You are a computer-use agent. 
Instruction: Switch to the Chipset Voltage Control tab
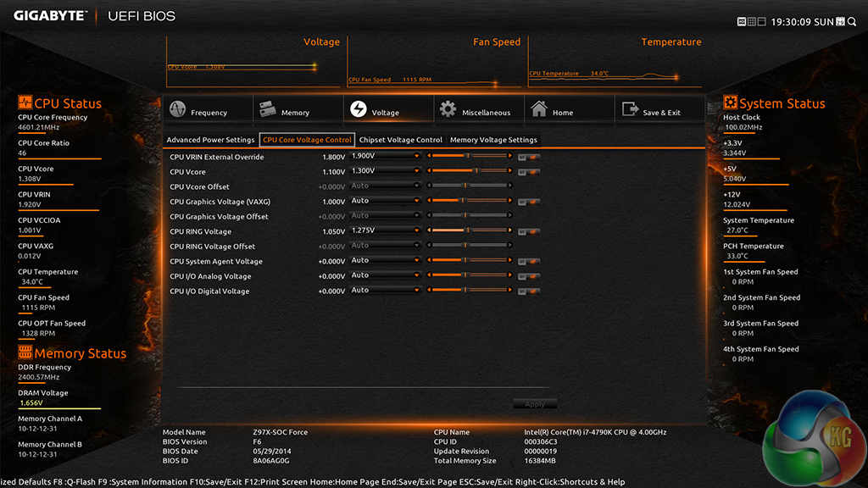pyautogui.click(x=401, y=140)
